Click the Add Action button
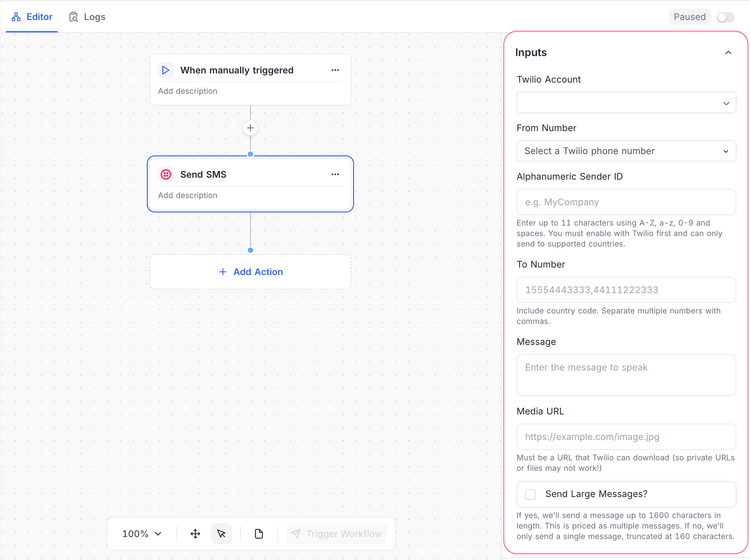 click(250, 271)
